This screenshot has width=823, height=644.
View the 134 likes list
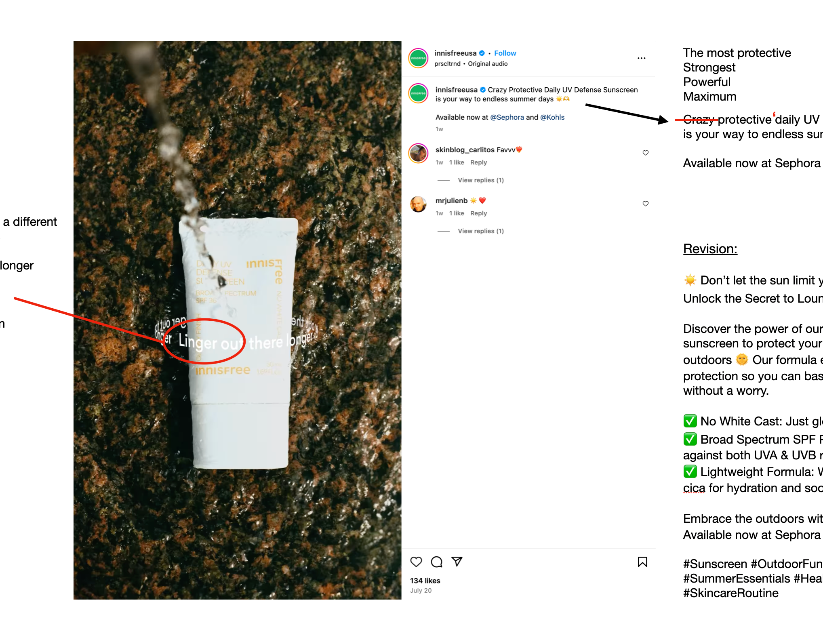(x=425, y=581)
